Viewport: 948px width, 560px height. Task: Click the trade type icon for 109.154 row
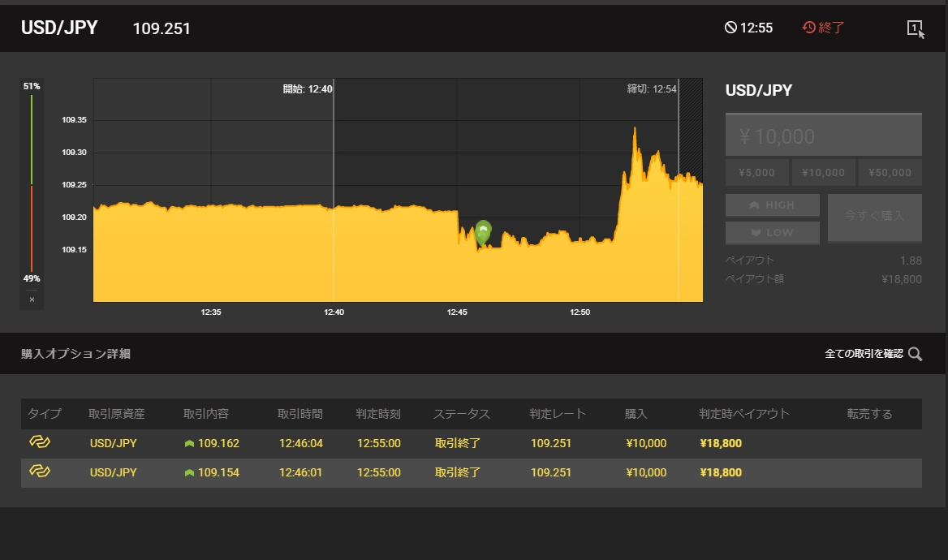[x=40, y=472]
